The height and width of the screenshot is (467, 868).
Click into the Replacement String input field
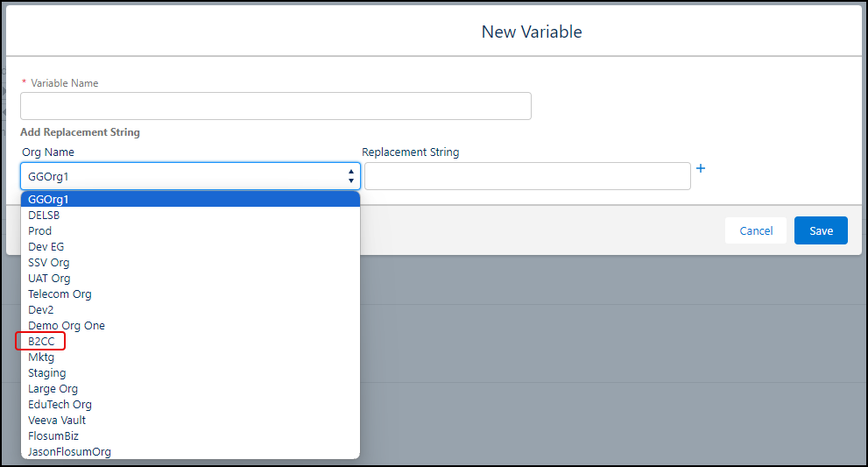tap(527, 176)
